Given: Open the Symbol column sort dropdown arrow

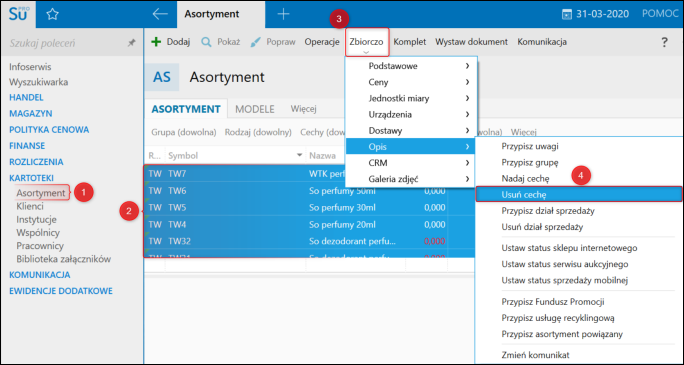Looking at the screenshot, I should coord(299,156).
